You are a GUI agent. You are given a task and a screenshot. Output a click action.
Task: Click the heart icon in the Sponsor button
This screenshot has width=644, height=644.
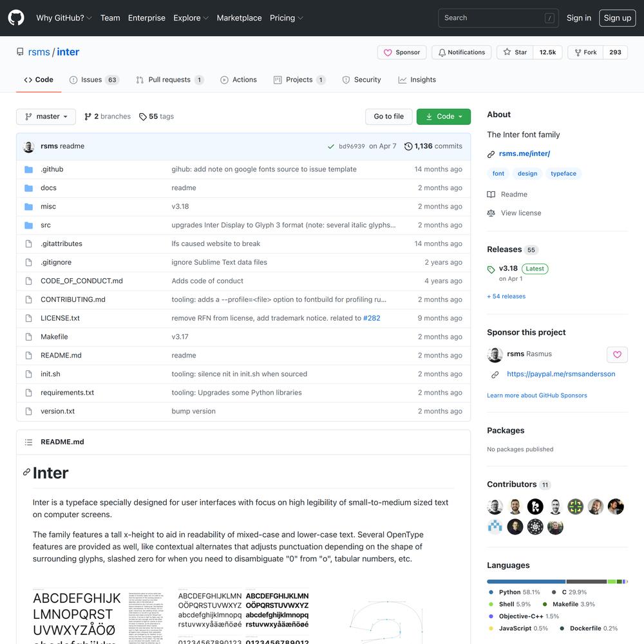(387, 53)
